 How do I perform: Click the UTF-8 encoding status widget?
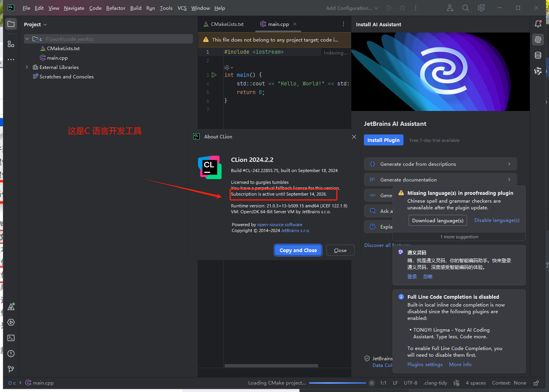pyautogui.click(x=411, y=383)
